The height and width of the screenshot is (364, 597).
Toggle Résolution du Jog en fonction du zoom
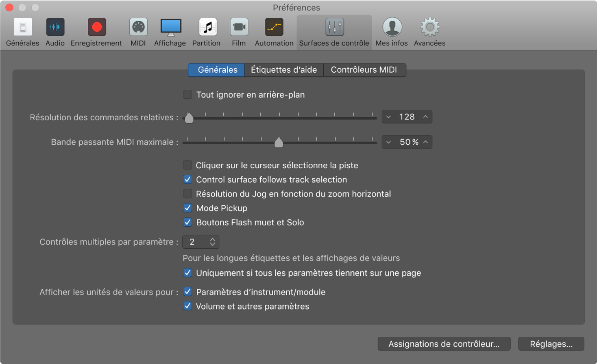pos(187,193)
